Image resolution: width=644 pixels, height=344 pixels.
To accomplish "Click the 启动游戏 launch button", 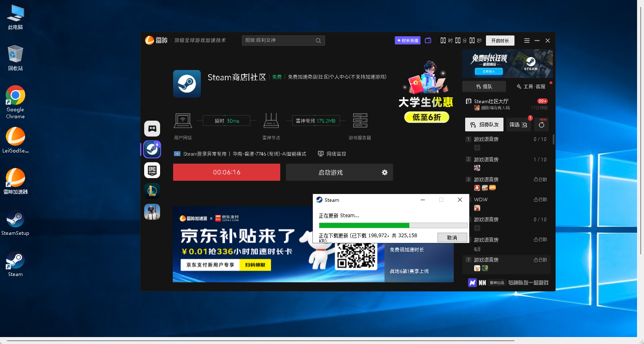I will [331, 172].
